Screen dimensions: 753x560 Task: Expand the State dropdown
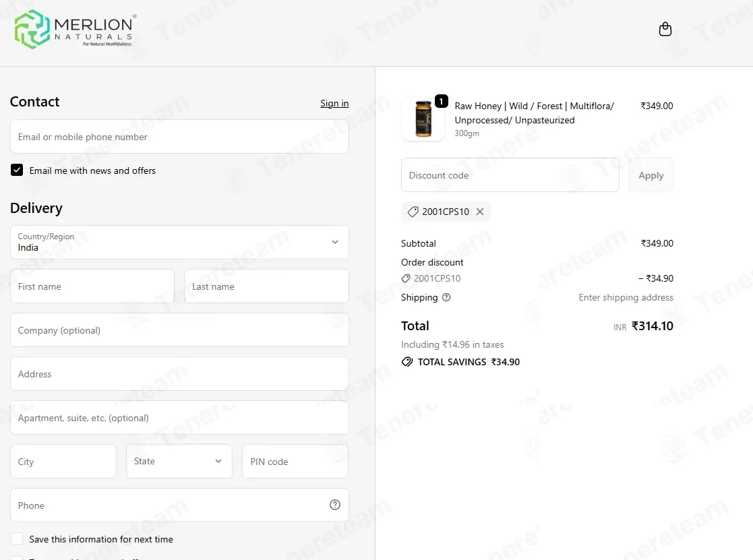click(x=179, y=461)
